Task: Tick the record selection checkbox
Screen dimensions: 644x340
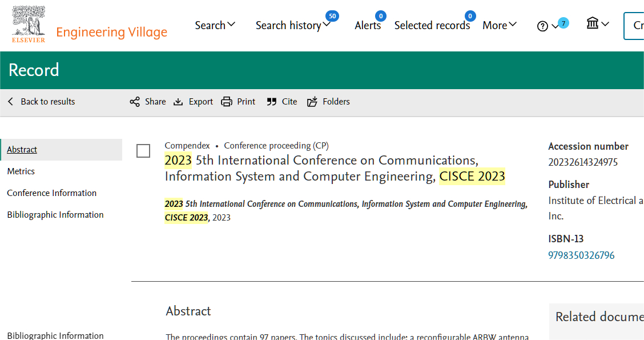Action: [143, 151]
